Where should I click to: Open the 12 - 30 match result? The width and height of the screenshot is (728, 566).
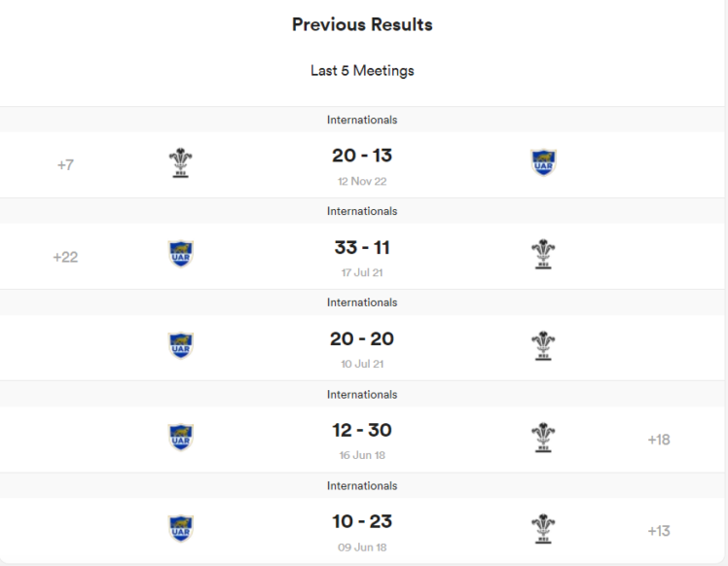(362, 431)
